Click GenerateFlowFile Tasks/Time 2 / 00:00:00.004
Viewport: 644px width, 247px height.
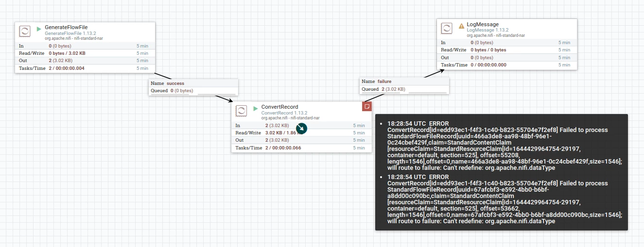pos(67,68)
